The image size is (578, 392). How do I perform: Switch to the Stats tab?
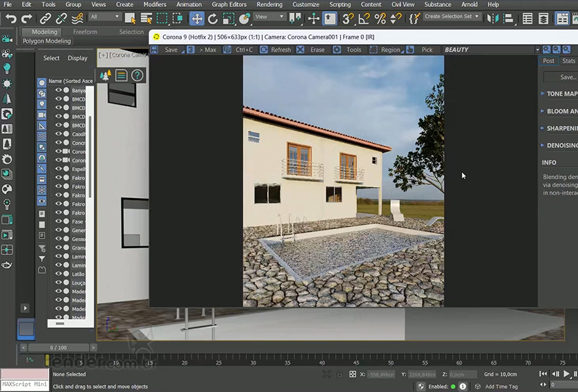coord(568,61)
